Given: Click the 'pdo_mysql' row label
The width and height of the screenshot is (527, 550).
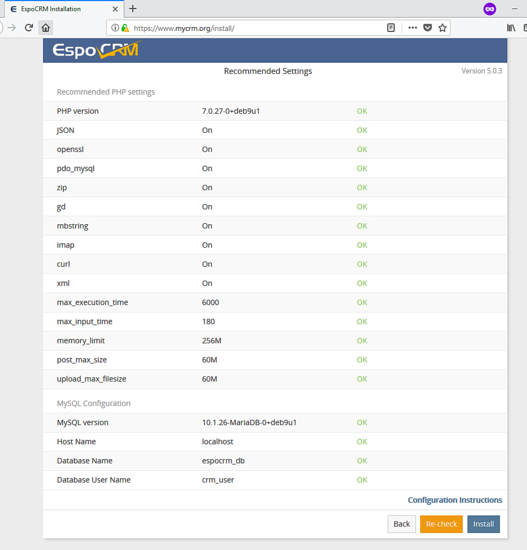Looking at the screenshot, I should tap(75, 169).
